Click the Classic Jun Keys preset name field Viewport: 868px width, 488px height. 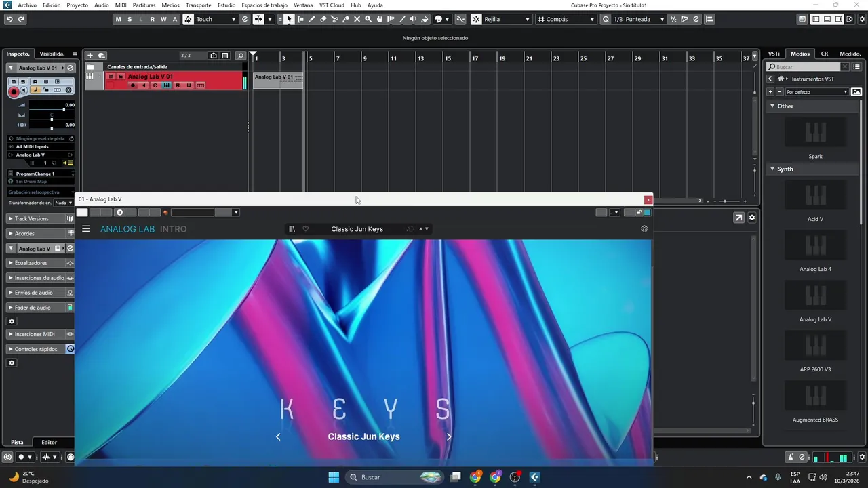coord(357,229)
